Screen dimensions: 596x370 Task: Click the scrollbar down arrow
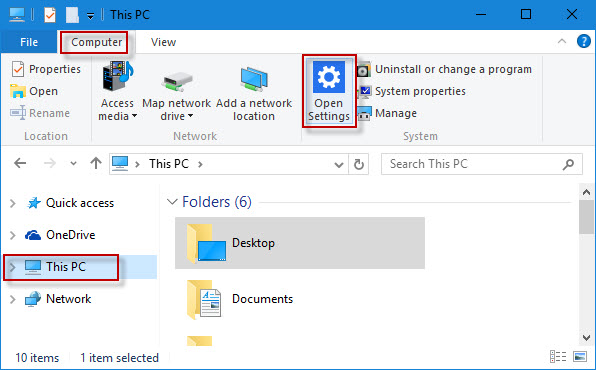[x=586, y=337]
